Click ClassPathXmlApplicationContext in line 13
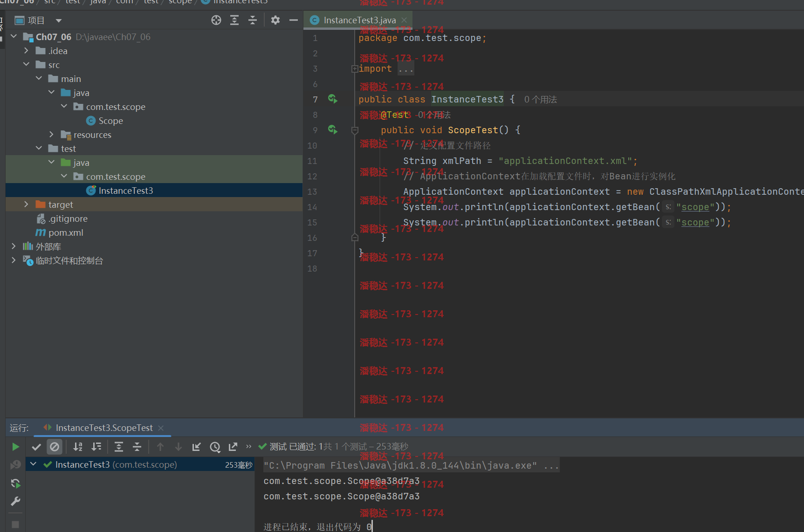Image resolution: width=804 pixels, height=532 pixels. tap(726, 191)
